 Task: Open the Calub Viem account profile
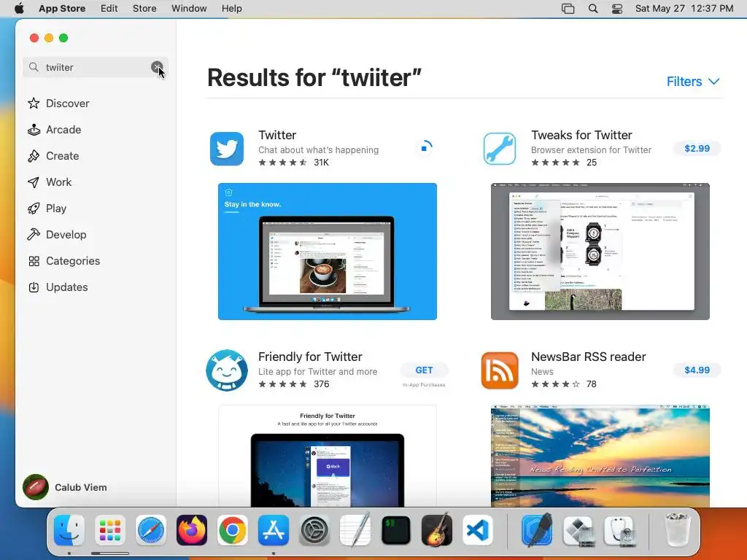point(65,487)
